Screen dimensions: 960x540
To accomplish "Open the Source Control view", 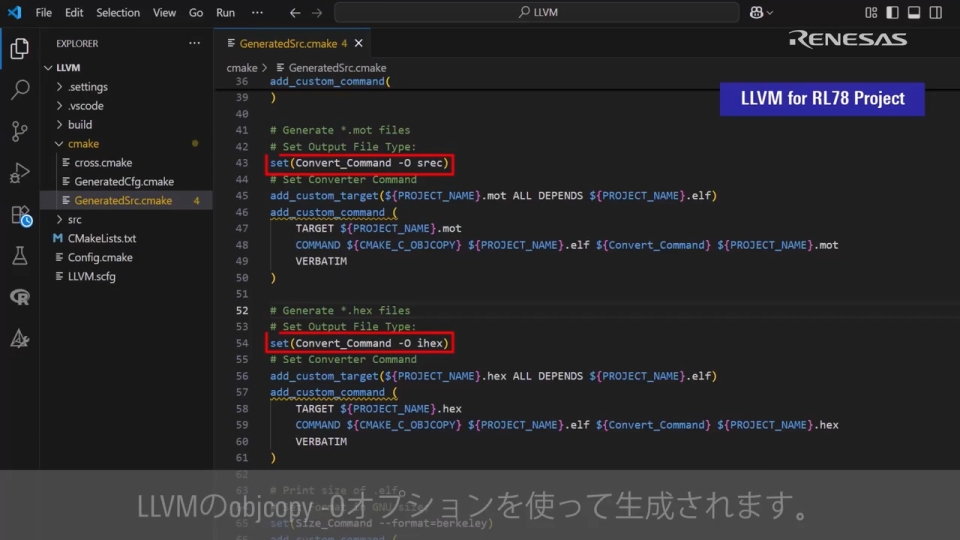I will (x=19, y=131).
